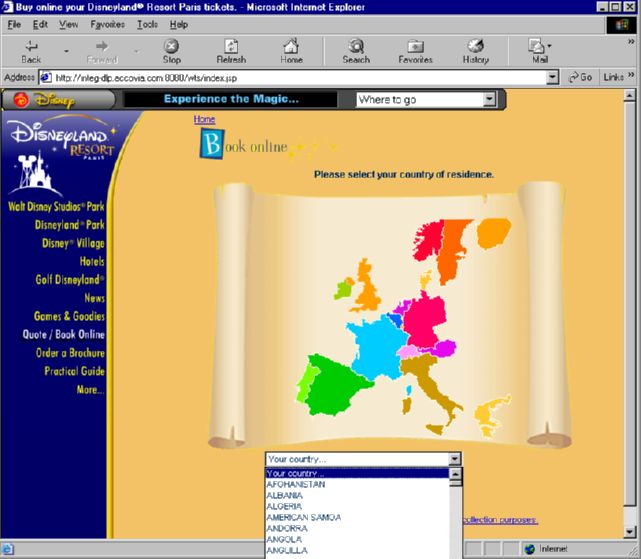
Task: Select Ireland on the map
Action: point(343,290)
